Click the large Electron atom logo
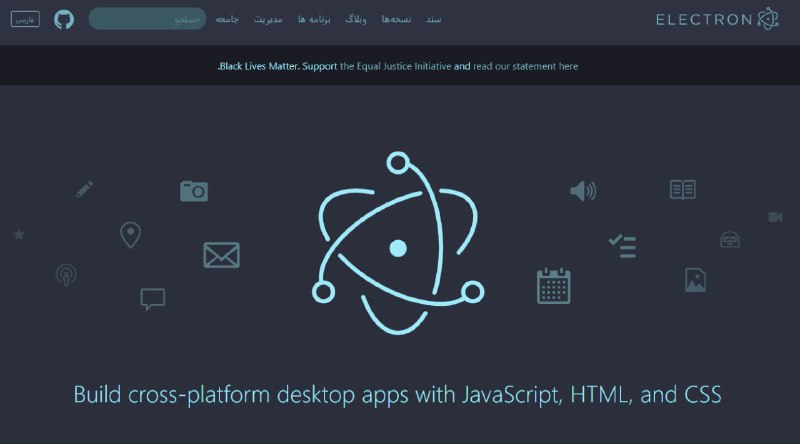Screen dimensions: 800x444 (x=398, y=243)
